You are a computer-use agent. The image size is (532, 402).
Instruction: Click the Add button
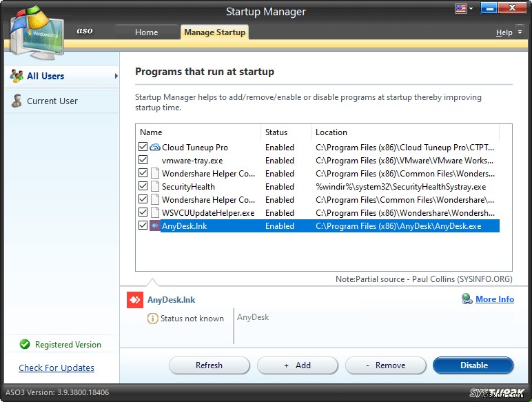(298, 365)
